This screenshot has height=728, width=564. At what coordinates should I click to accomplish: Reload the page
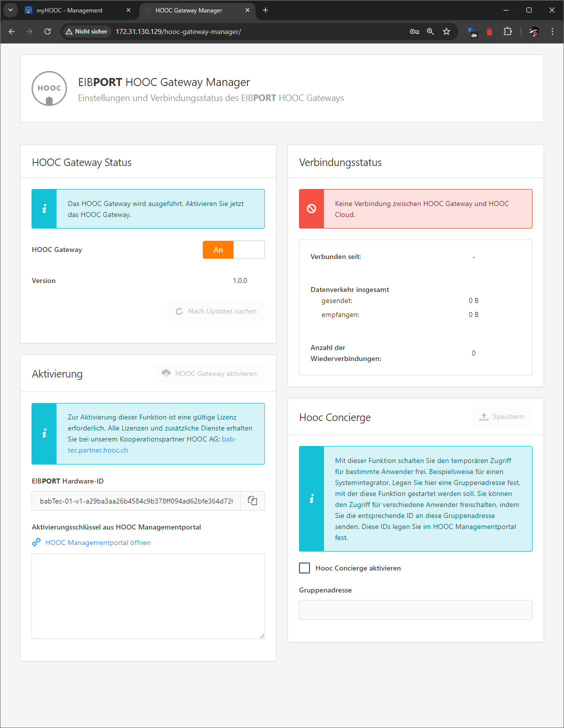click(x=47, y=31)
